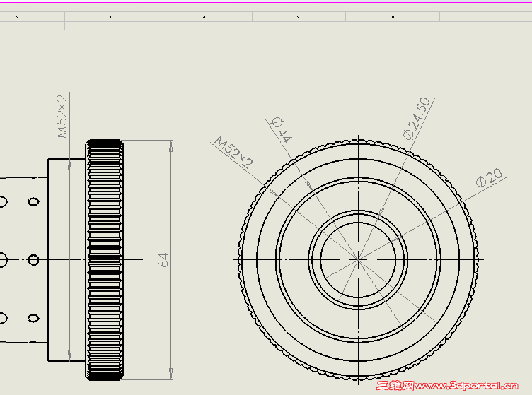This screenshot has height=395, width=532.
Task: Click the Φ44 diameter dimension
Action: coord(282,130)
